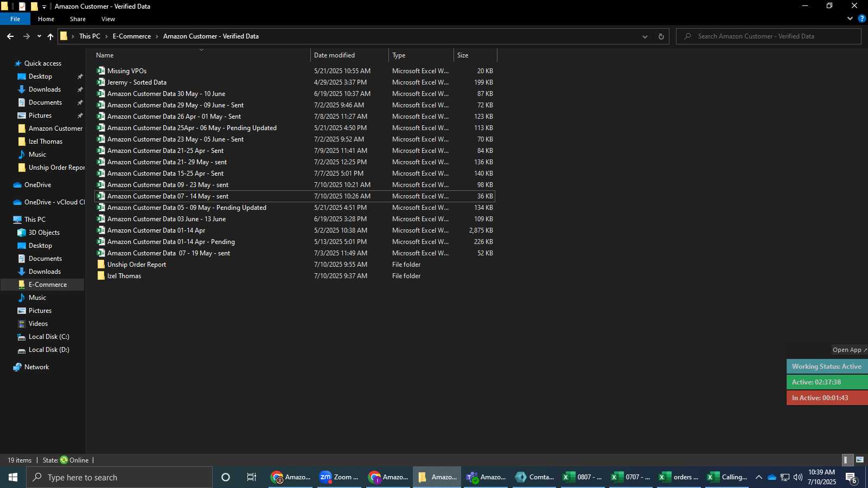Click the Open App button
The height and width of the screenshot is (488, 868).
click(x=849, y=350)
